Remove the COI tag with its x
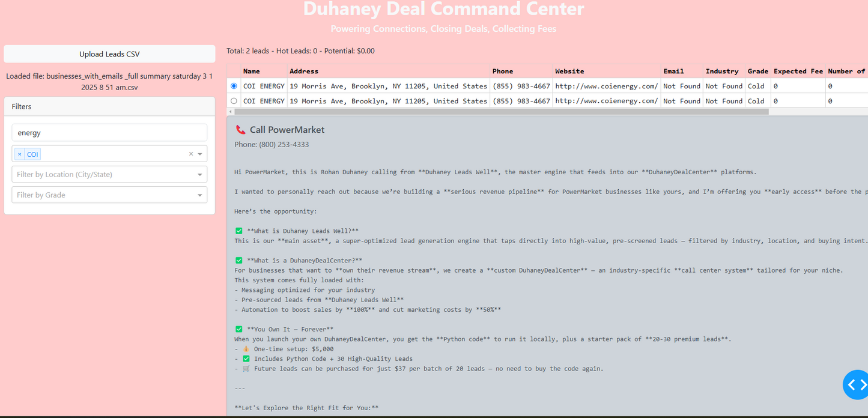Image resolution: width=868 pixels, height=418 pixels. (x=20, y=154)
